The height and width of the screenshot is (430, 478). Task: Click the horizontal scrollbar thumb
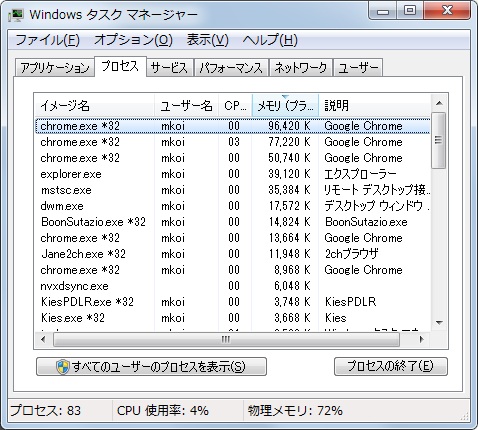[226, 340]
